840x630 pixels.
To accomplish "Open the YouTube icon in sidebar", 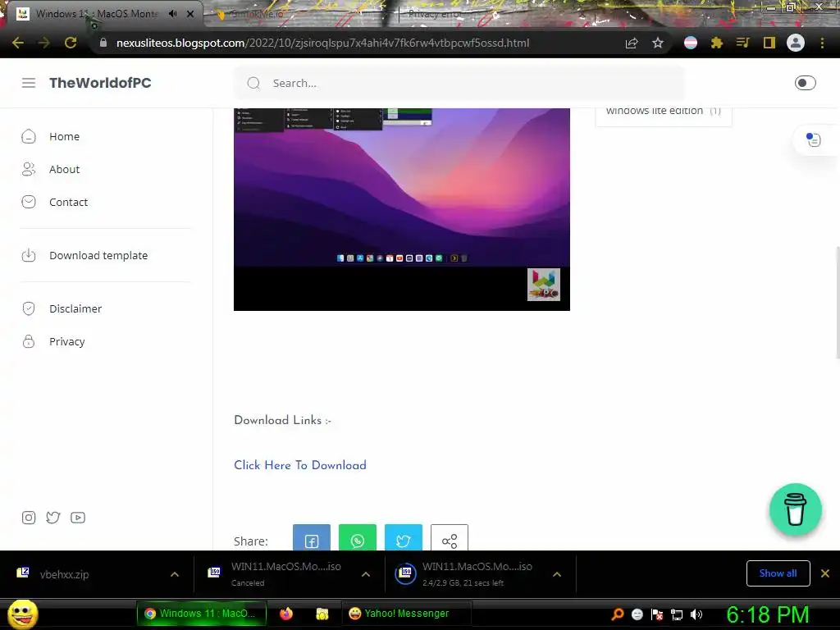I will click(x=78, y=518).
